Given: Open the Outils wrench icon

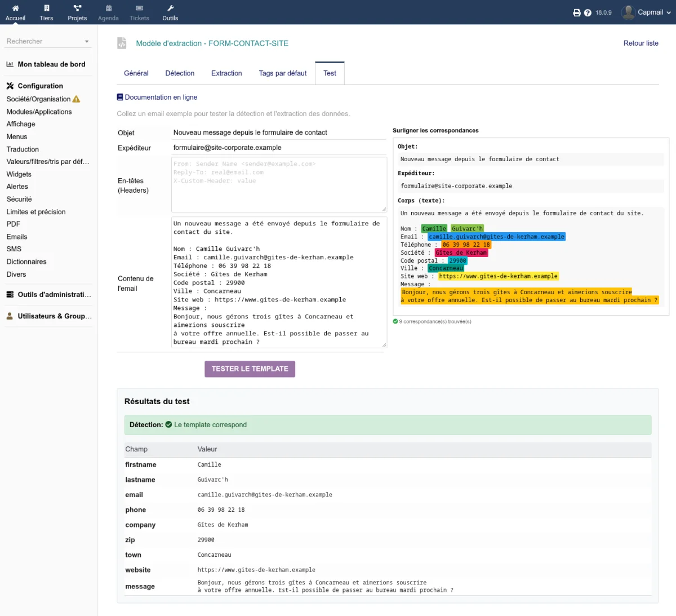Looking at the screenshot, I should point(170,8).
